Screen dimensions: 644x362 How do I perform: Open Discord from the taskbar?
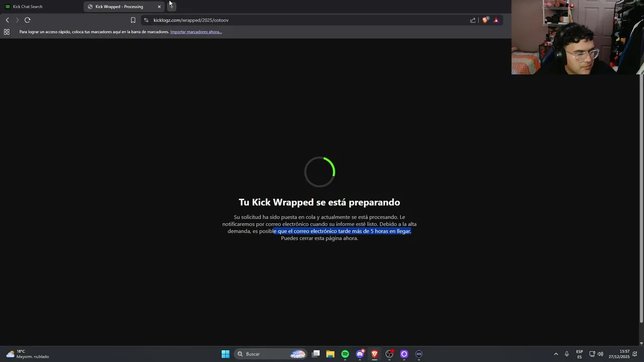[360, 354]
